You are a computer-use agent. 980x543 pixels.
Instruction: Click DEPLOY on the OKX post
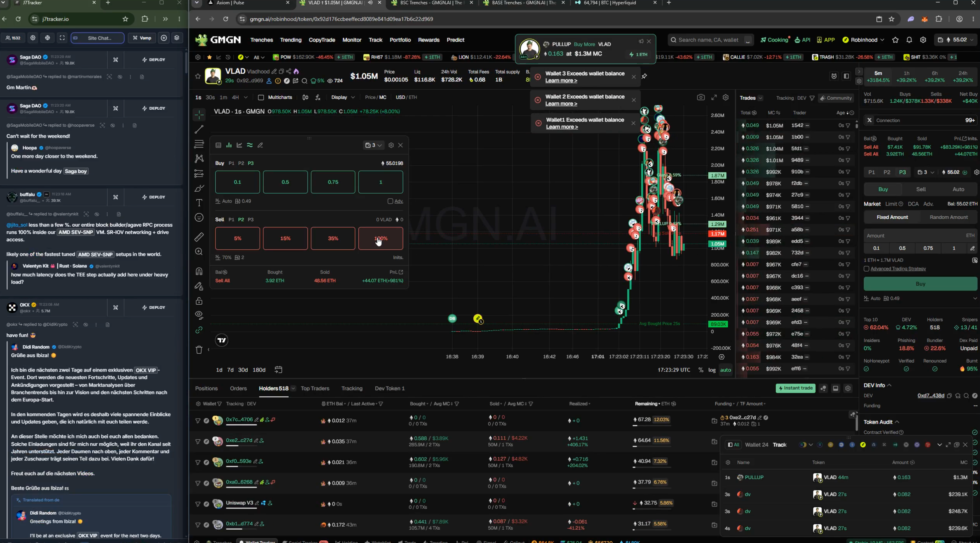tap(154, 308)
